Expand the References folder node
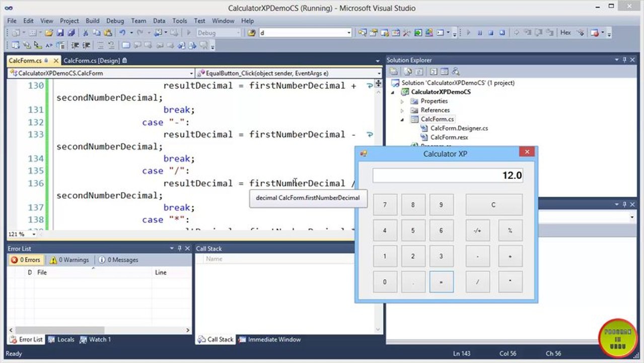Image resolution: width=644 pixels, height=363 pixels. coord(402,110)
